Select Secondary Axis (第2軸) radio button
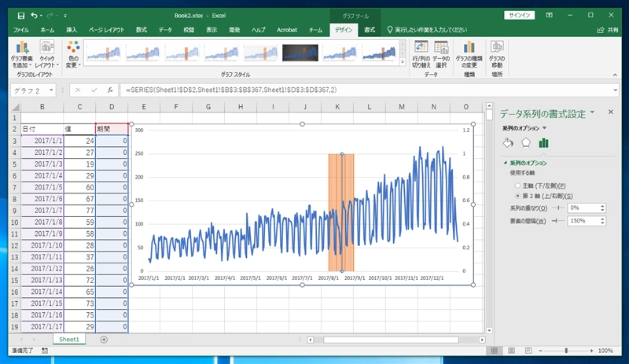629x364 pixels. click(x=517, y=196)
